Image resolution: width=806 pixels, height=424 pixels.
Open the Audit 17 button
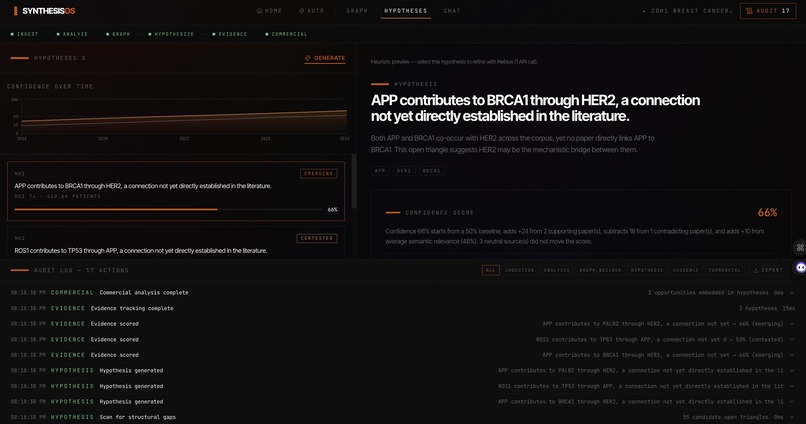[768, 11]
